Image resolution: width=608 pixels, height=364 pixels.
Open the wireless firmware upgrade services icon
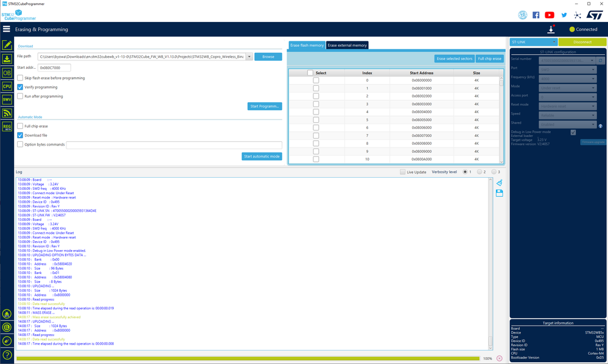click(7, 113)
